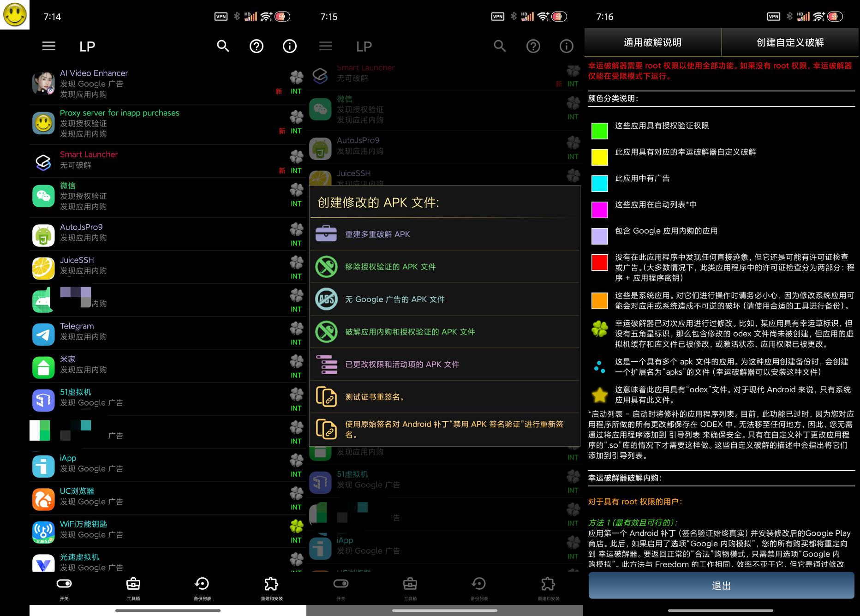Viewport: 860px width, 616px height.
Task: Open the 重建和安装 tab in the 7:14 screen
Action: click(271, 588)
